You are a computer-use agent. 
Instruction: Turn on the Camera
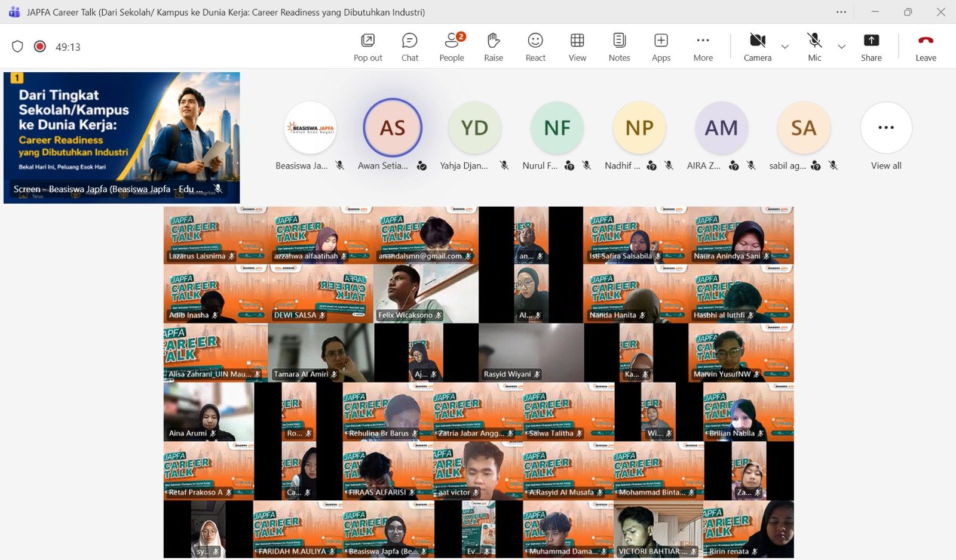(758, 47)
